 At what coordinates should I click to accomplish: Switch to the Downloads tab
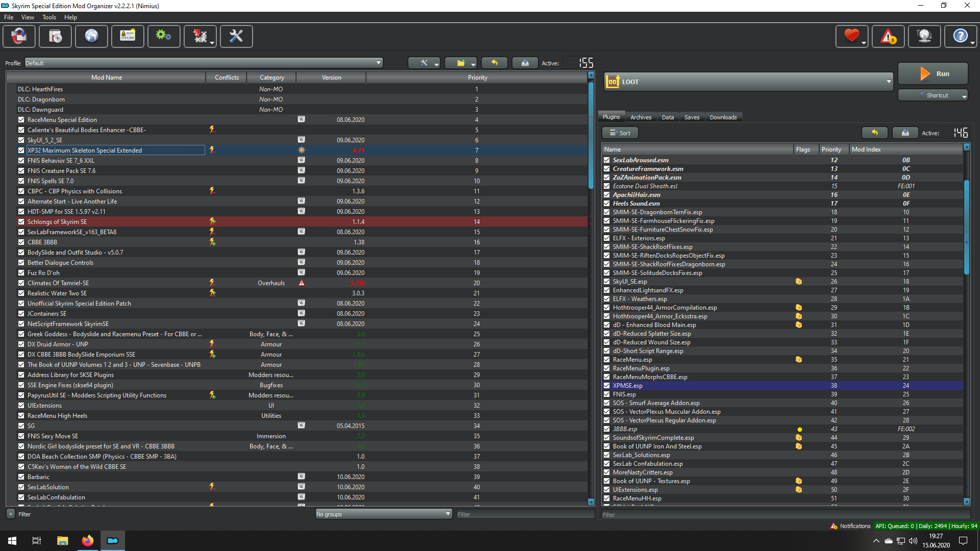click(723, 117)
